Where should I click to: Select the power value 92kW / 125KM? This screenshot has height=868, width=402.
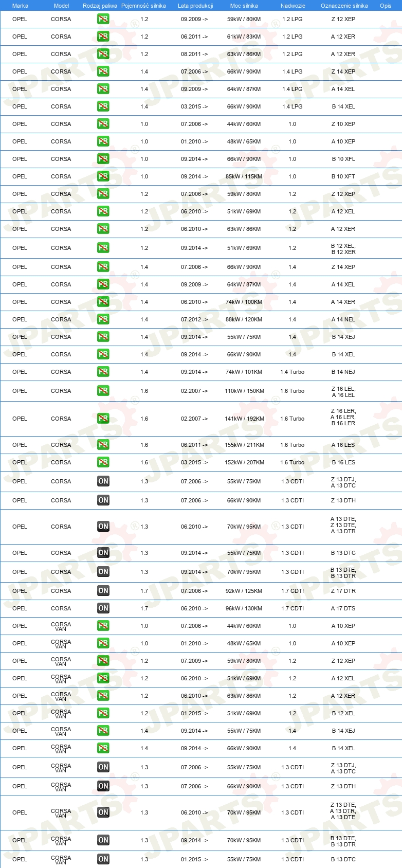244,591
